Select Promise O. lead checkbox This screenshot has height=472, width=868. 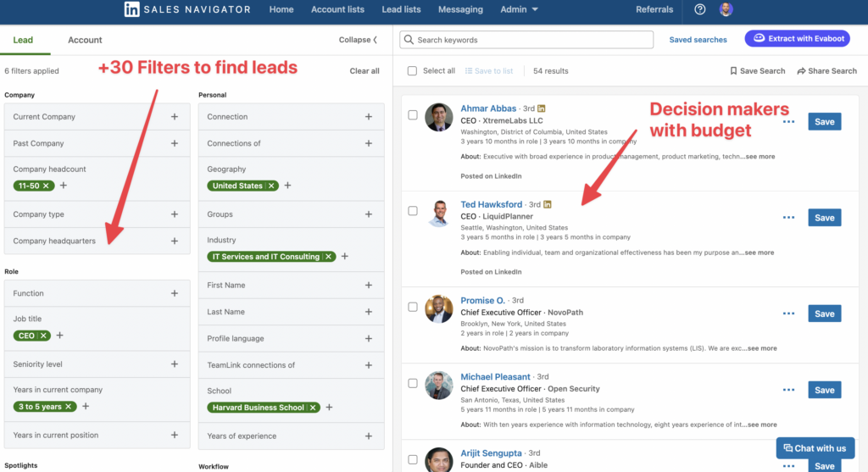[413, 307]
